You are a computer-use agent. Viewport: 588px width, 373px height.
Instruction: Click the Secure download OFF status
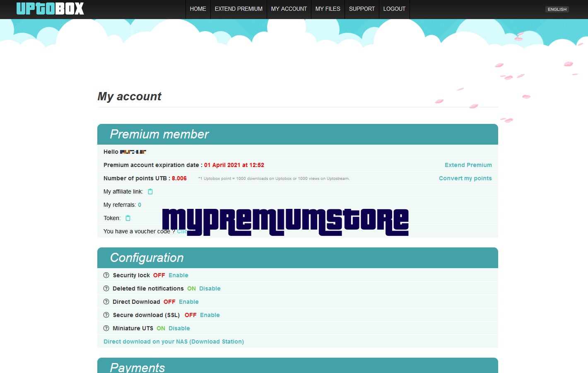click(x=190, y=315)
